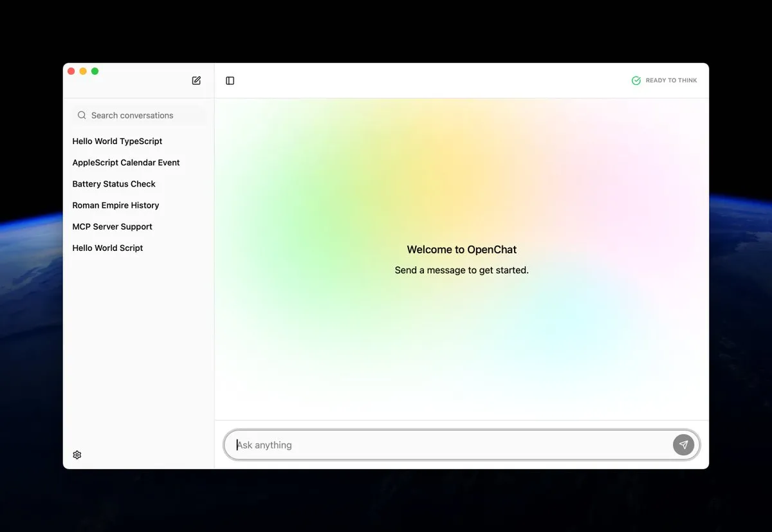Click the magnifier icon in search box
Screen dimensions: 772x532
[x=82, y=115]
